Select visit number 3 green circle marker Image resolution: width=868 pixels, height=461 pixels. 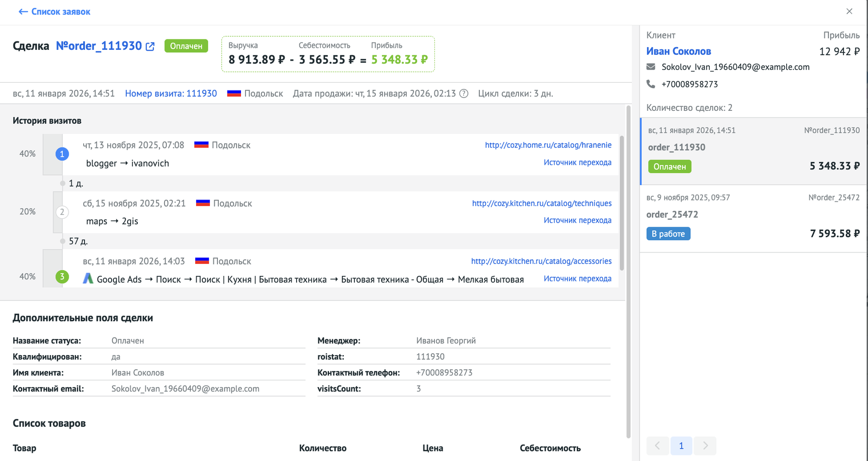click(x=62, y=276)
